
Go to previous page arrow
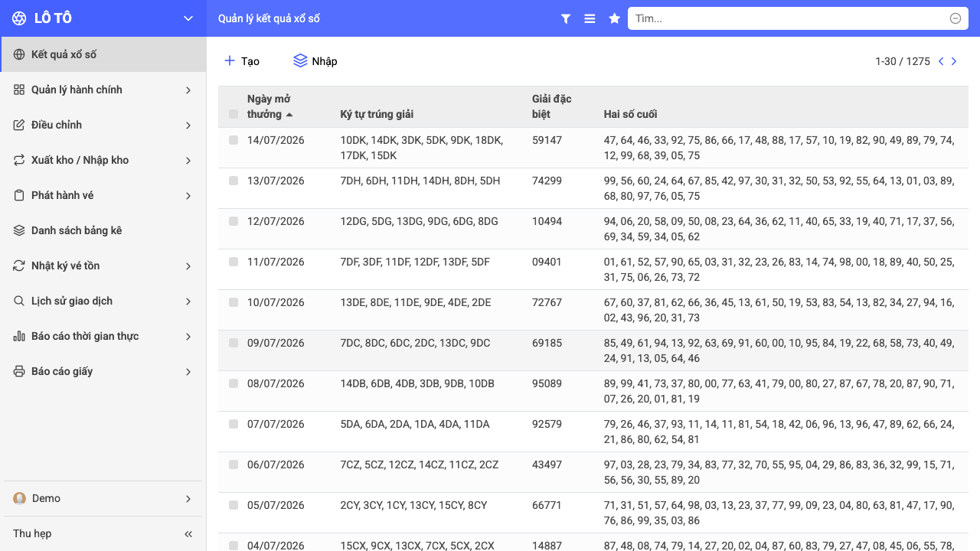coord(941,61)
